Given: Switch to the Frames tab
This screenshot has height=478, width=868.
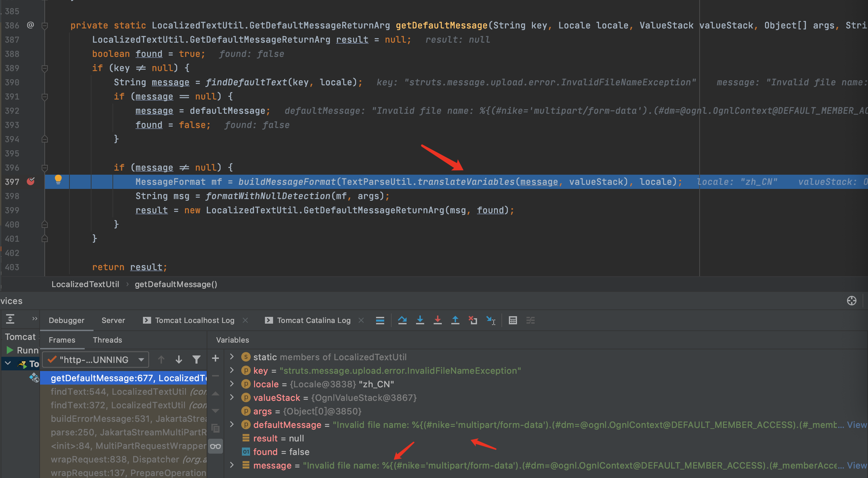Looking at the screenshot, I should [x=62, y=340].
